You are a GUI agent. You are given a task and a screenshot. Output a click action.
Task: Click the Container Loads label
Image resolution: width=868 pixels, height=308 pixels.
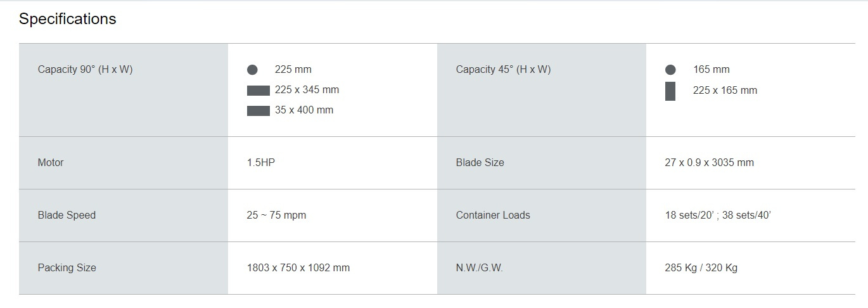[x=493, y=215]
